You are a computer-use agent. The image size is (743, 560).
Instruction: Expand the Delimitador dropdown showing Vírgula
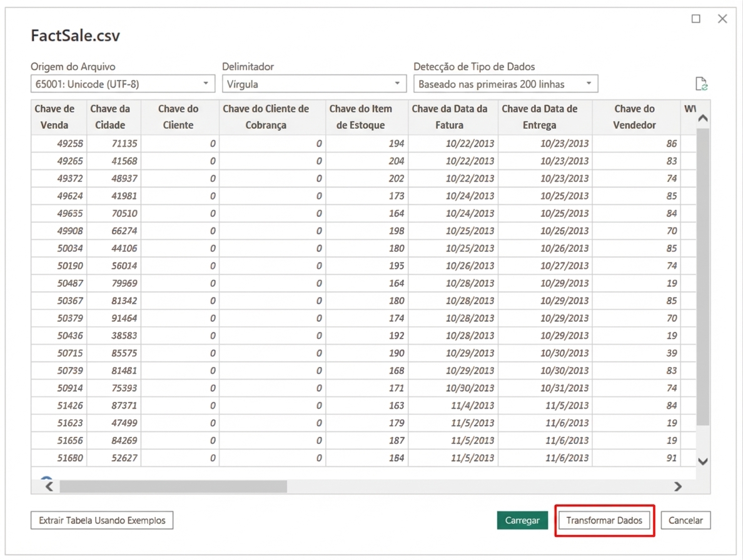click(314, 84)
